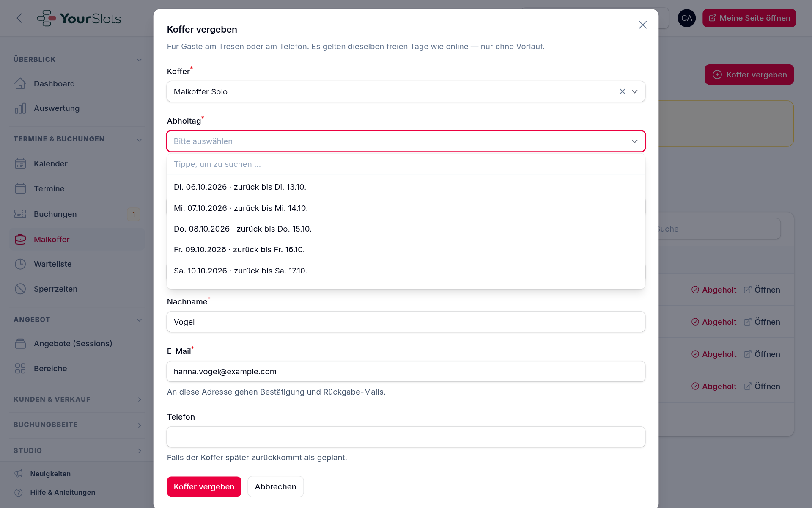The image size is (812, 508).
Task: Expand the STUDIO section
Action: point(139,451)
